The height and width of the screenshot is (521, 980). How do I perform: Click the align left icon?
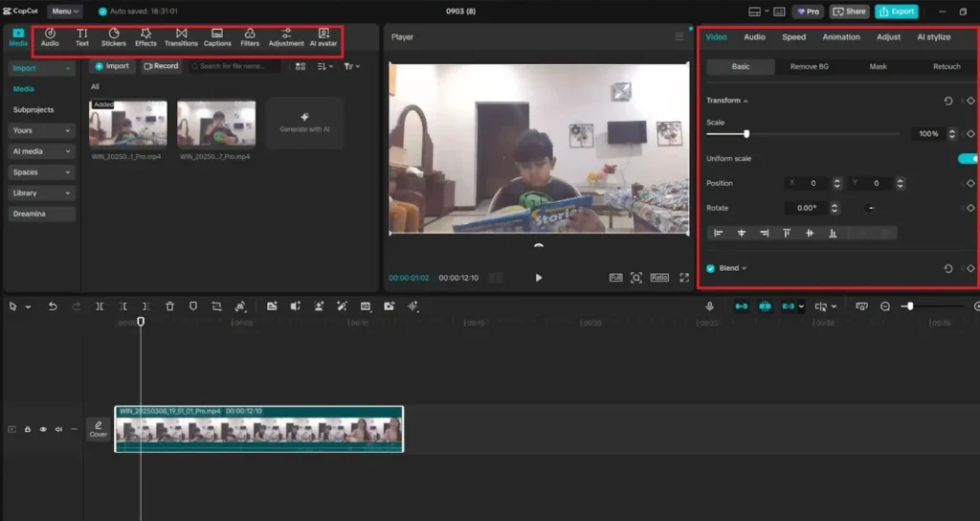(719, 234)
